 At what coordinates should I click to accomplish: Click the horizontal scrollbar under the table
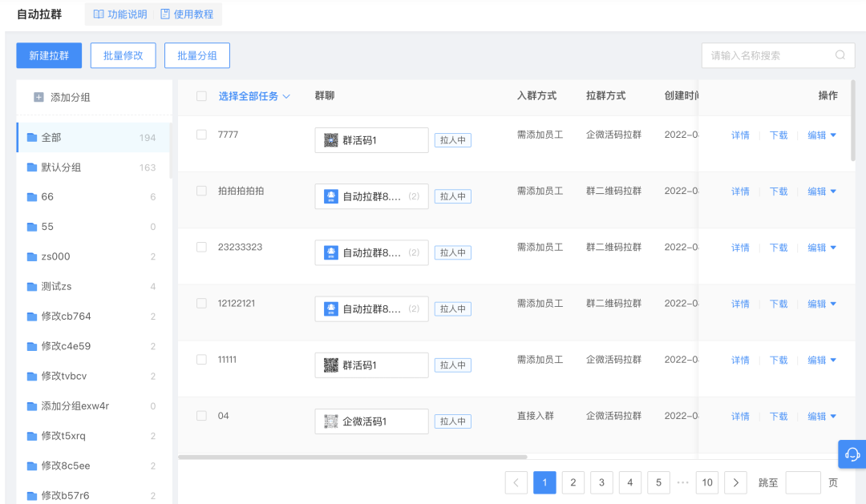(x=353, y=458)
